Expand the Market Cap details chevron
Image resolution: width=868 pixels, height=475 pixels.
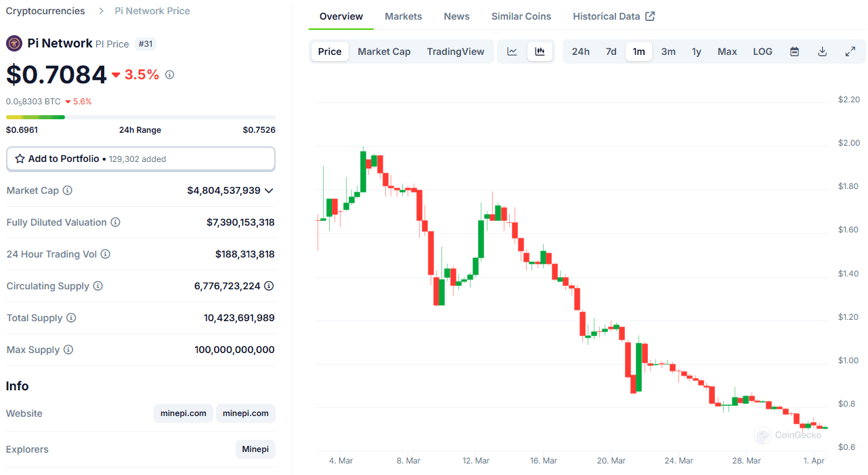tap(269, 190)
